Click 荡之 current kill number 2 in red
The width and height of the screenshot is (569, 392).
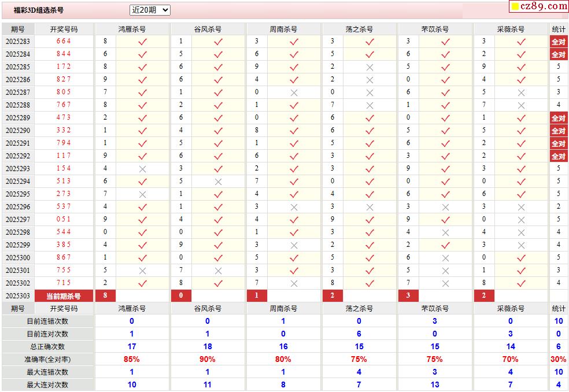332,296
